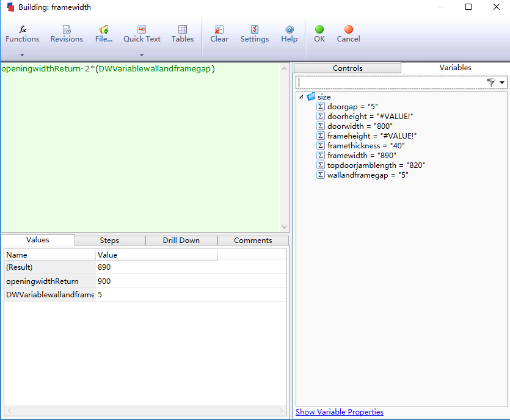510x420 pixels.
Task: Expand the Quick Text dropdown arrow
Action: click(142, 55)
